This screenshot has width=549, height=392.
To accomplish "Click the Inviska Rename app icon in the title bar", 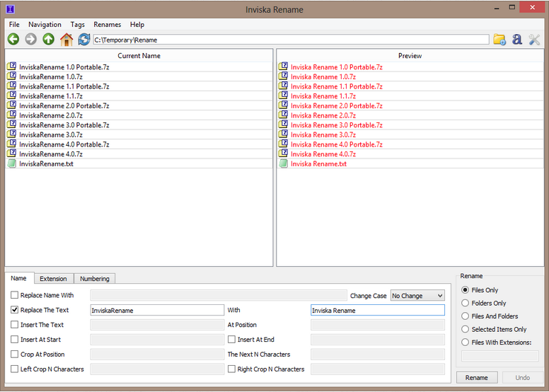I will pos(10,9).
